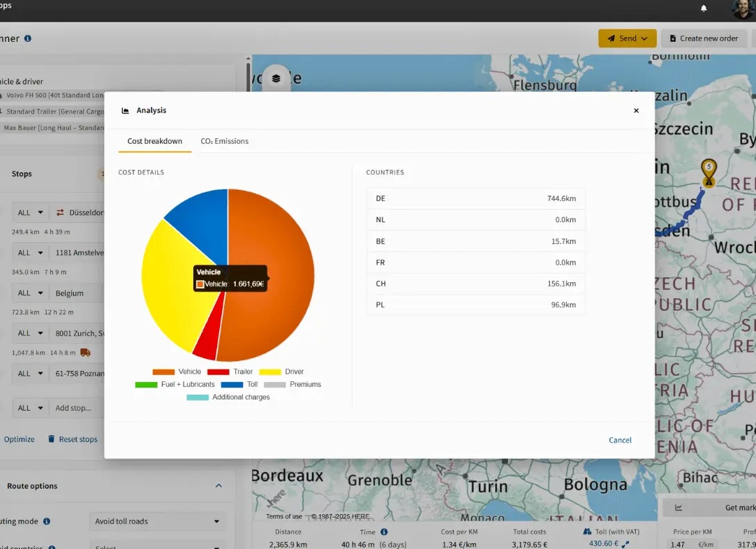Image resolution: width=756 pixels, height=549 pixels.
Task: Toggle the Driver legend entry in chart
Action: point(281,372)
